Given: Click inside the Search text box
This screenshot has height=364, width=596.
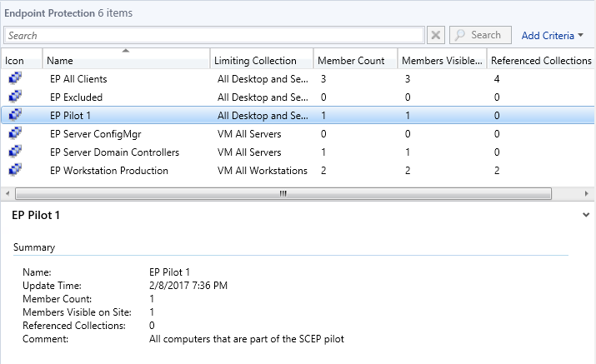Looking at the screenshot, I should click(214, 36).
